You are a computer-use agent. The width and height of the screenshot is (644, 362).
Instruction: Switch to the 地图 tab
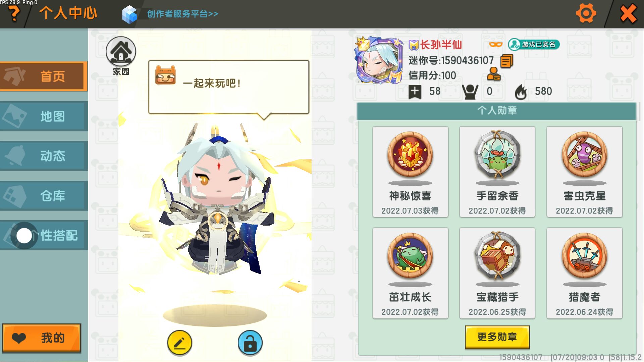coord(44,116)
